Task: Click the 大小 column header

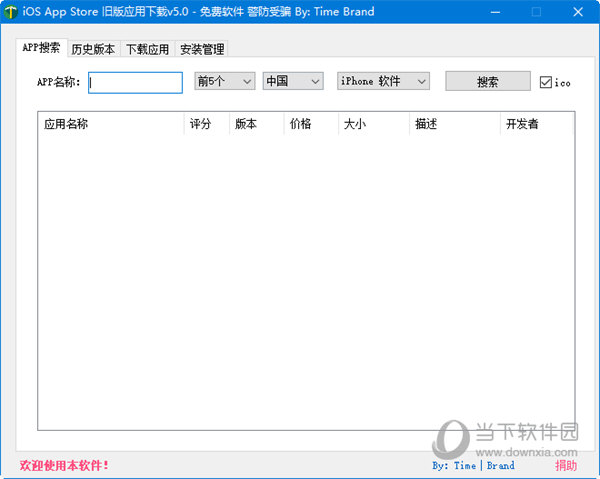Action: [374, 124]
